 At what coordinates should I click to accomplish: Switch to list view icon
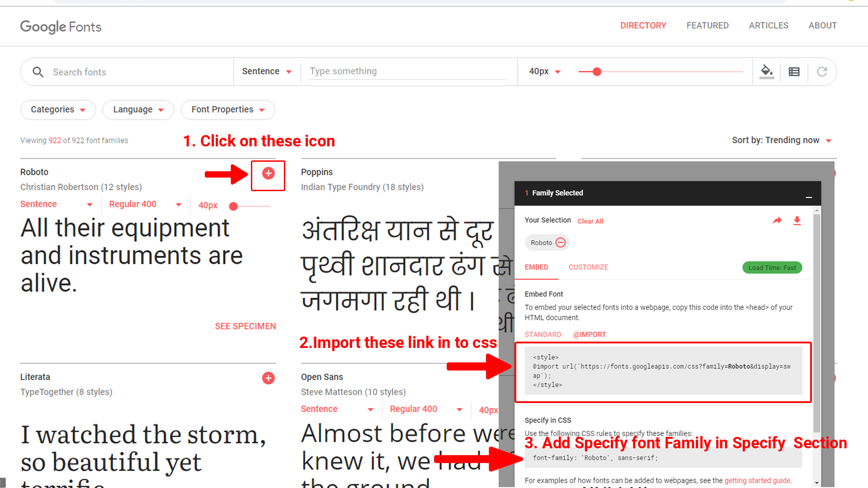[794, 71]
